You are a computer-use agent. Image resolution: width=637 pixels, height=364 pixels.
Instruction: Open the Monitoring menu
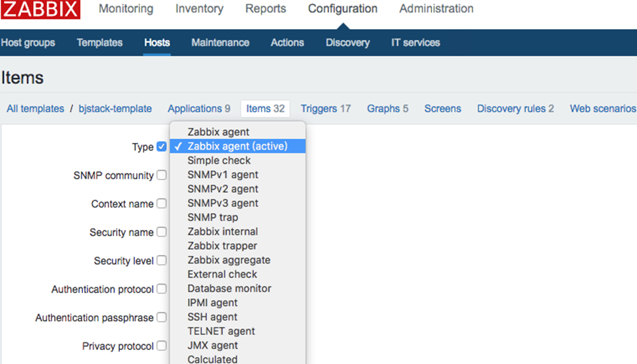pyautogui.click(x=126, y=9)
